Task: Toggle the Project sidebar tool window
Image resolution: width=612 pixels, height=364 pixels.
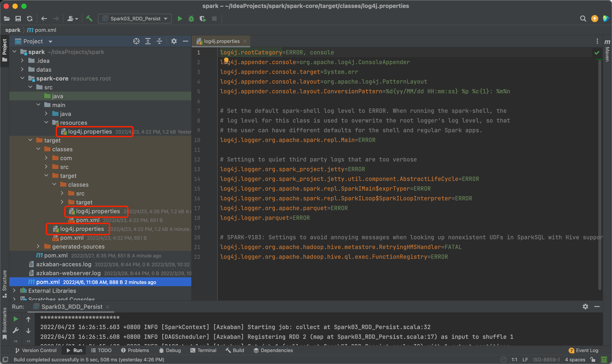Action: (4, 50)
